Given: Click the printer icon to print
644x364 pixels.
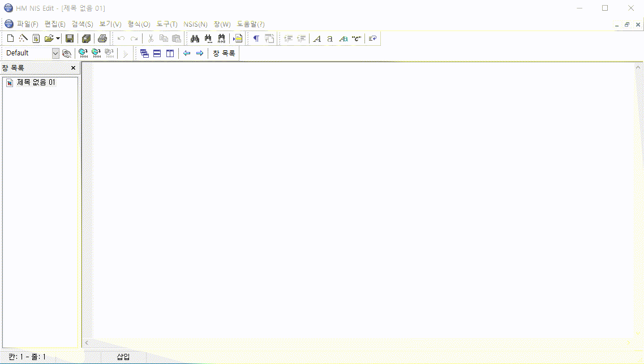Looking at the screenshot, I should click(x=102, y=38).
